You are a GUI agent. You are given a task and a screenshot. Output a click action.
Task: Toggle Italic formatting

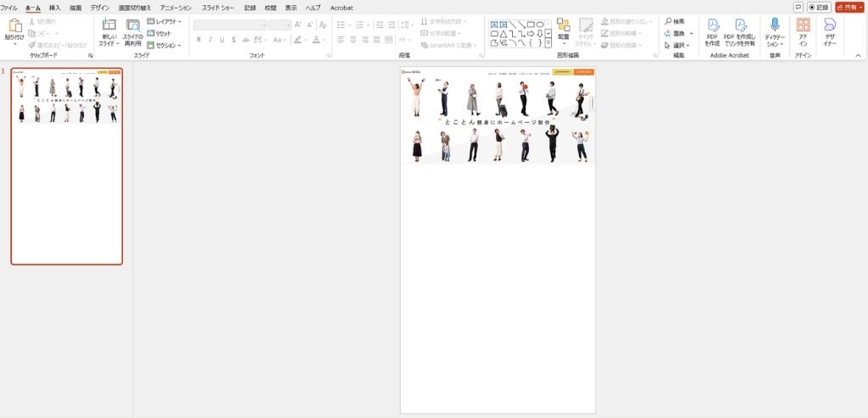[x=210, y=39]
